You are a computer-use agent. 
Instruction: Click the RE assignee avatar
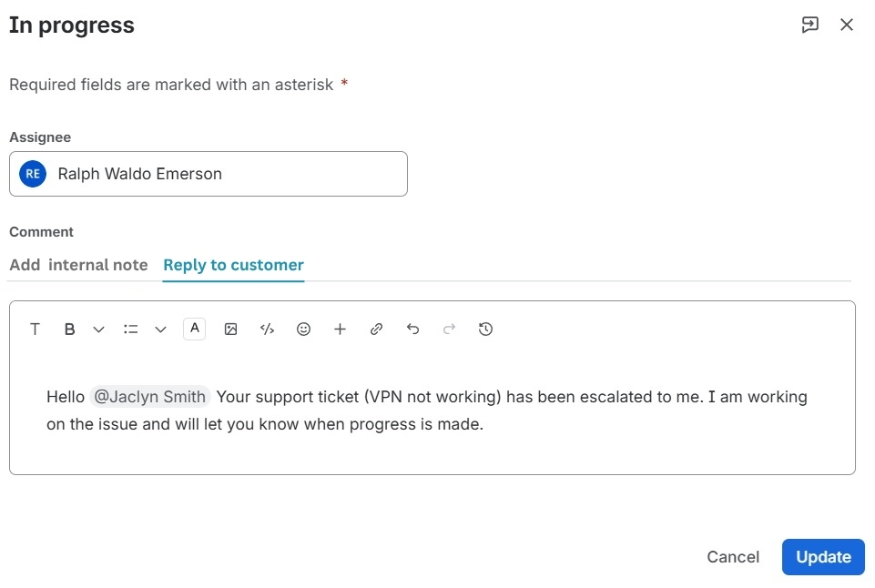[x=33, y=174]
